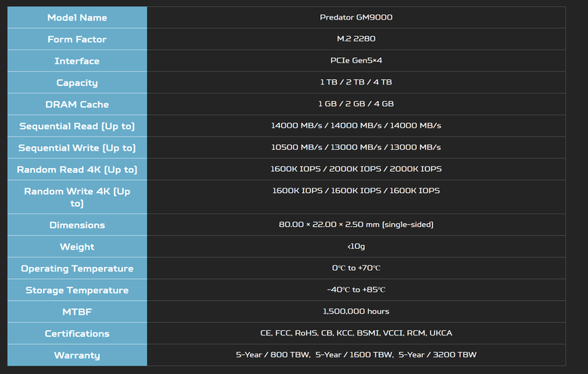Image resolution: width=588 pixels, height=374 pixels.
Task: Click 'Random Read 4K (Up to)' label
Action: point(77,170)
